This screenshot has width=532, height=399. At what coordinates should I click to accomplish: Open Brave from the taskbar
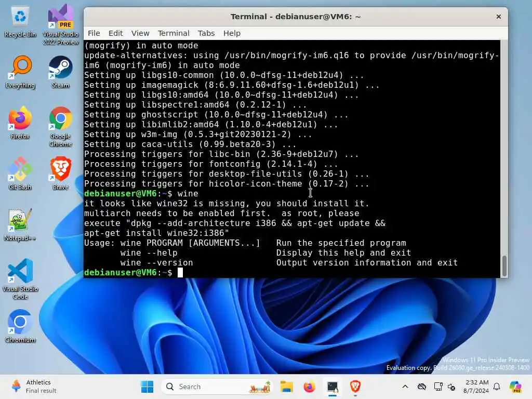pyautogui.click(x=355, y=387)
